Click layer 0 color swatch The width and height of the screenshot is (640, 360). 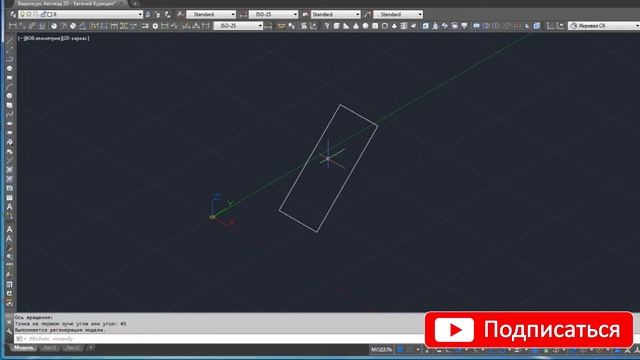49,14
